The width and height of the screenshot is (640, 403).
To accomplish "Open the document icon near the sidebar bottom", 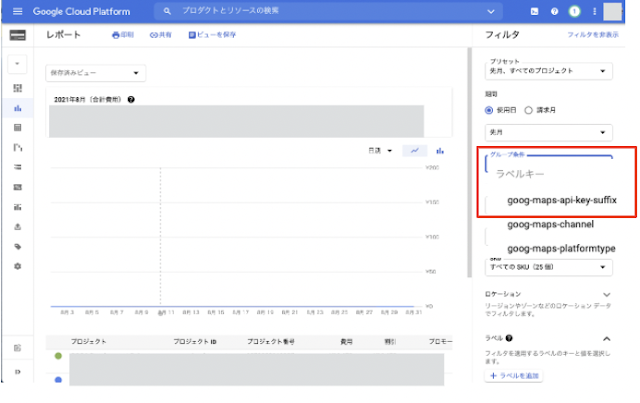I will pos(18,348).
